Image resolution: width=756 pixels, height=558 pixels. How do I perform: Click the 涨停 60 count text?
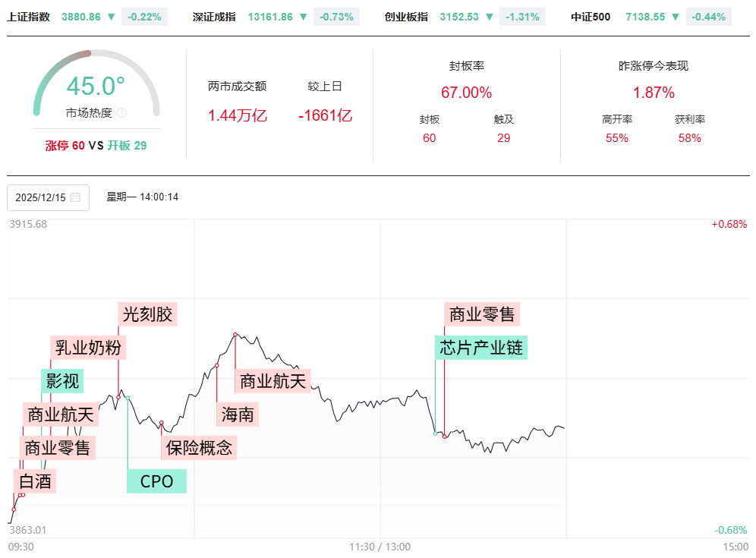(x=65, y=146)
